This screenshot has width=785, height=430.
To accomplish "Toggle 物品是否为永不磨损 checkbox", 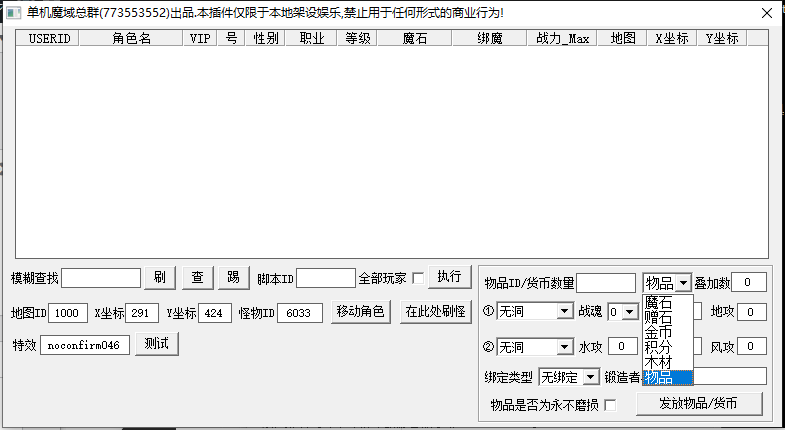I will click(610, 405).
